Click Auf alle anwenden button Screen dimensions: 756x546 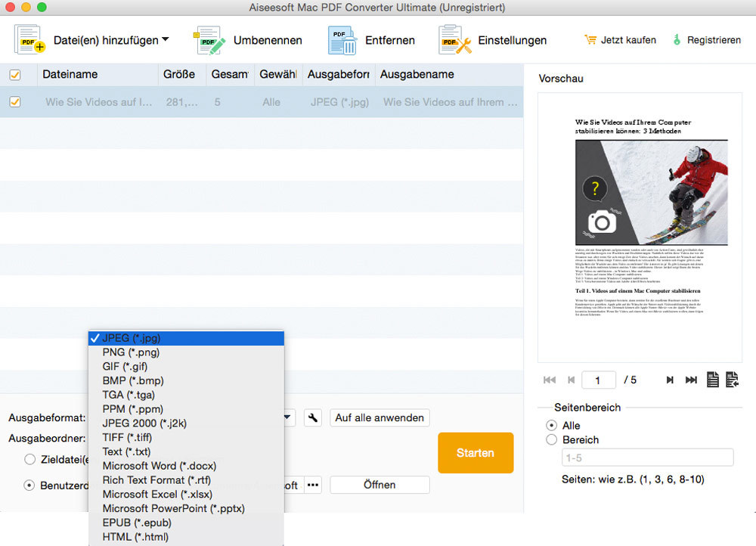(x=380, y=417)
